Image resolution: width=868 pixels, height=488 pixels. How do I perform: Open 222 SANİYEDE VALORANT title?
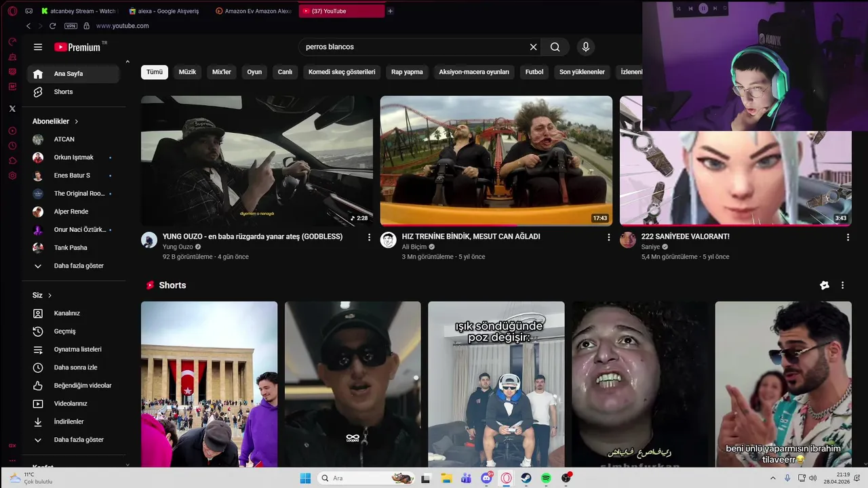pyautogui.click(x=686, y=237)
